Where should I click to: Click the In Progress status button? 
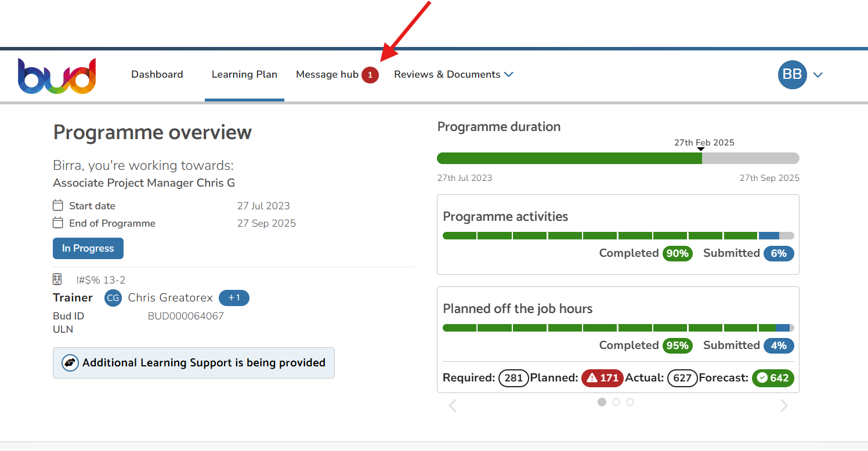pyautogui.click(x=88, y=248)
